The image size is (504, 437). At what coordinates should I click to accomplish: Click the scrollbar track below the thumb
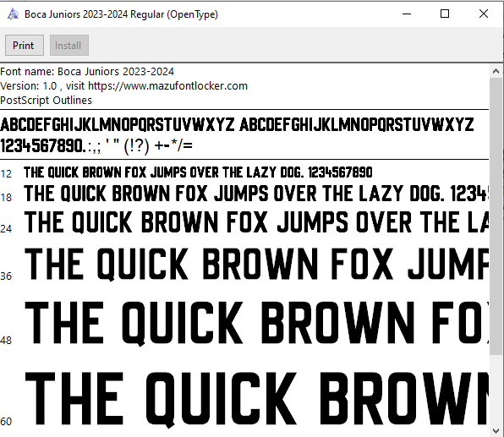496,390
